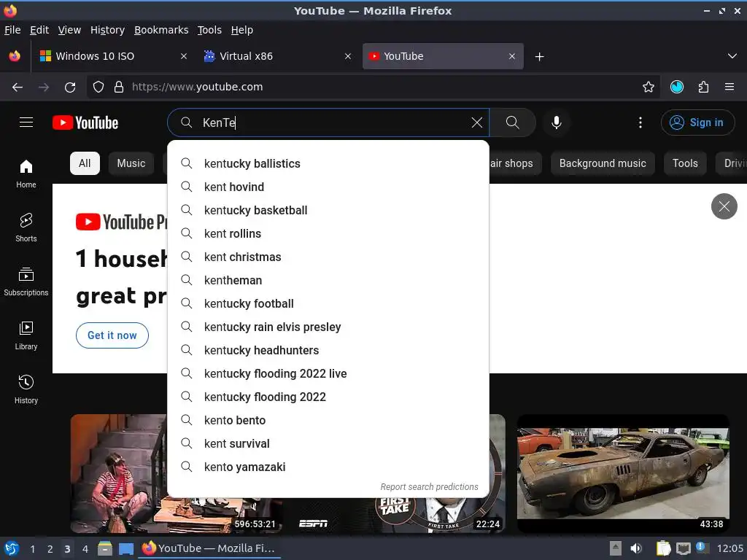Viewport: 747px width, 560px height.
Task: Close the Virtual x86 tab
Action: coord(348,56)
